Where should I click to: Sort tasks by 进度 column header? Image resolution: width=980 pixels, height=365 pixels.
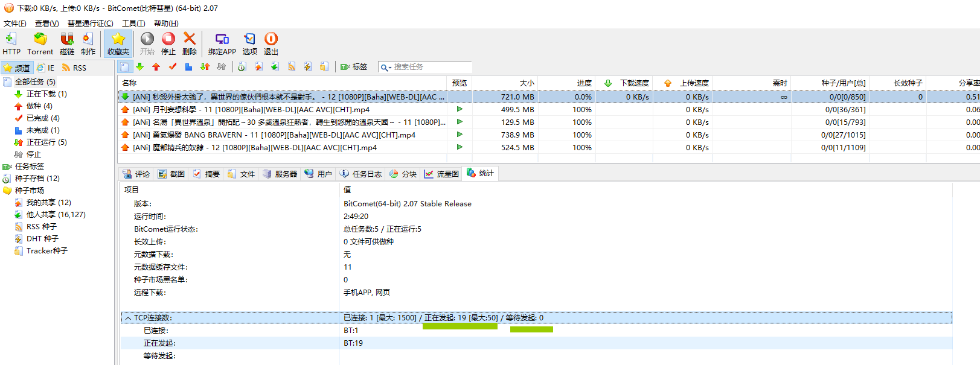pyautogui.click(x=566, y=83)
